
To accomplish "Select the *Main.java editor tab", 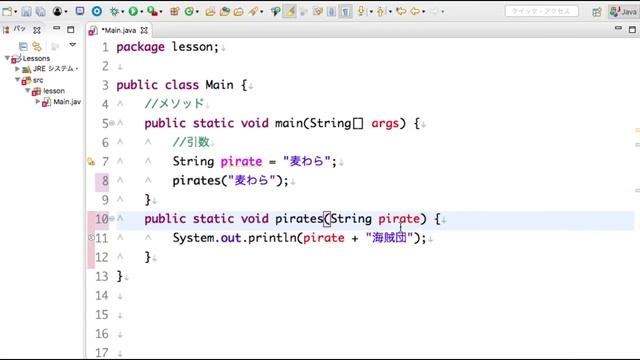I will [118, 30].
